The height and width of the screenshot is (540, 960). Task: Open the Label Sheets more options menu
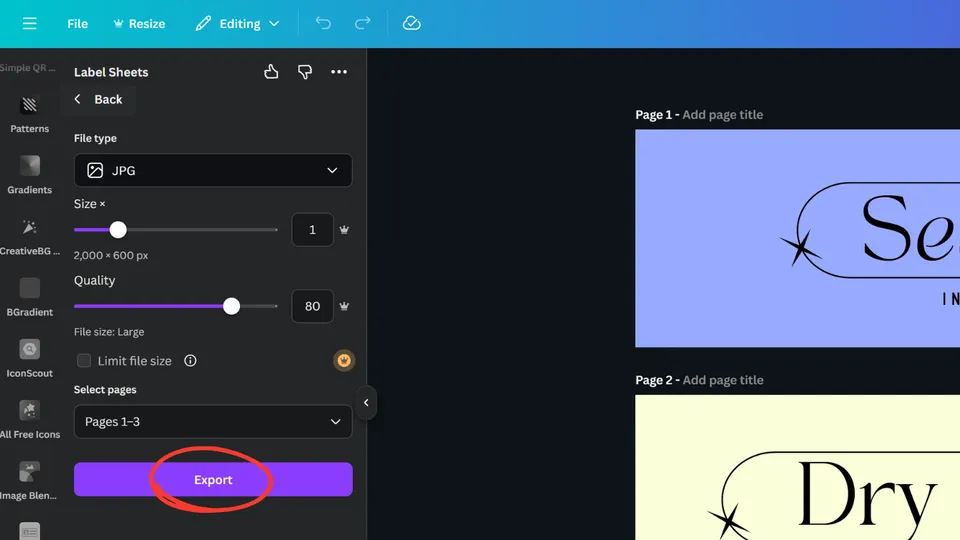[x=339, y=72]
